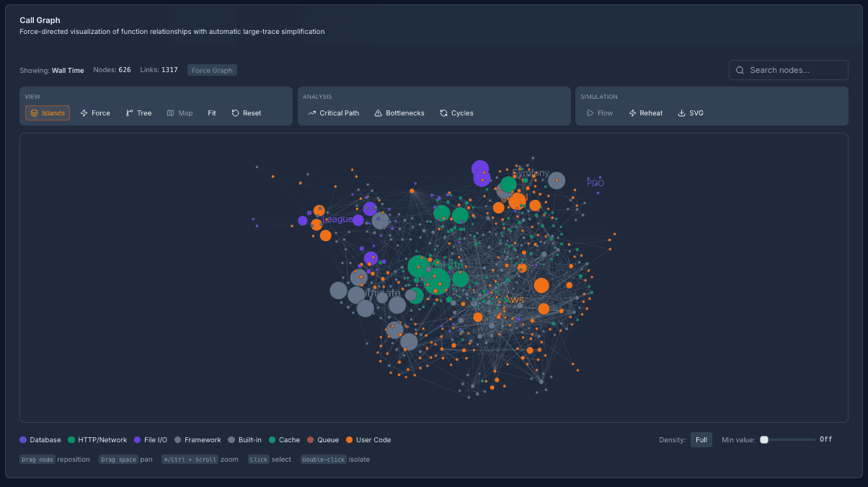The image size is (868, 487).
Task: Show the Critical Path analysis
Action: (x=333, y=113)
